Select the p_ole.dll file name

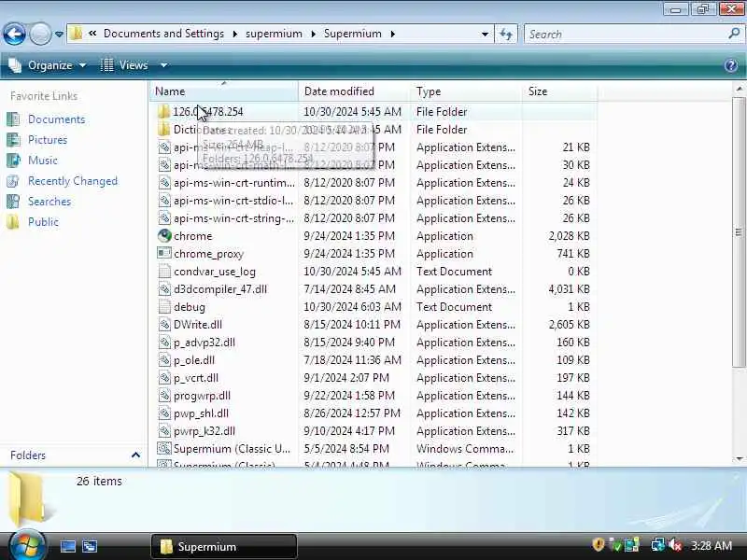coord(194,360)
